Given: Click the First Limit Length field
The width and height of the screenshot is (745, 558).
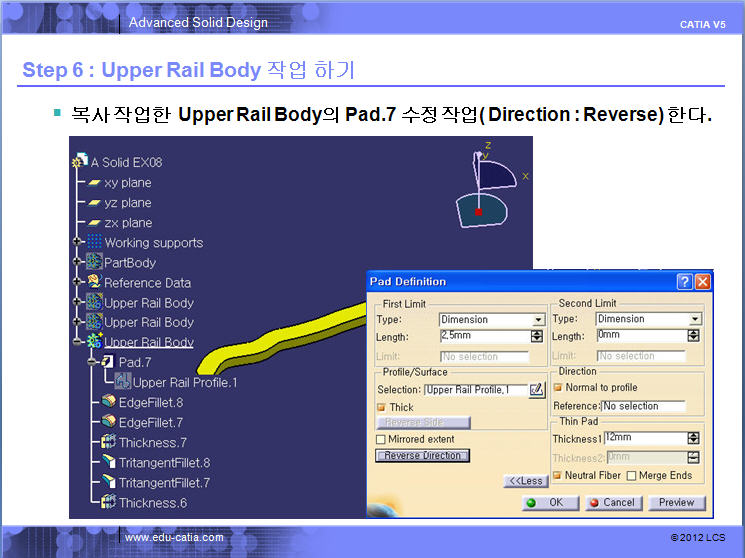Looking at the screenshot, I should coord(485,336).
